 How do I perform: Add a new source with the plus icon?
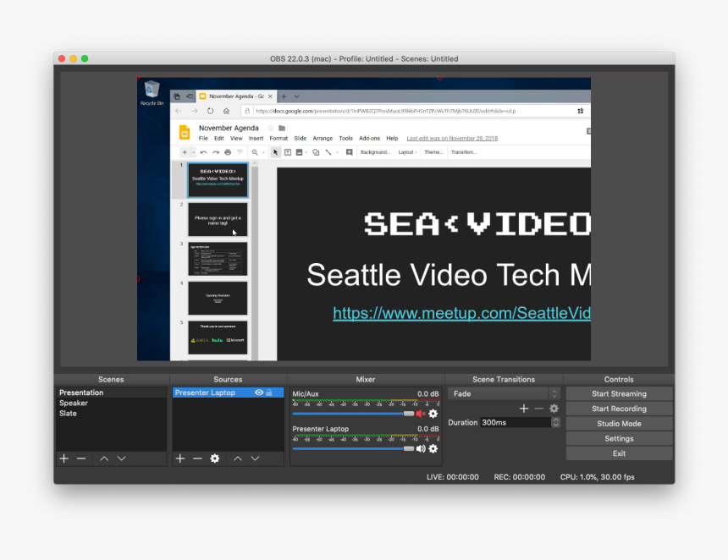pyautogui.click(x=180, y=458)
